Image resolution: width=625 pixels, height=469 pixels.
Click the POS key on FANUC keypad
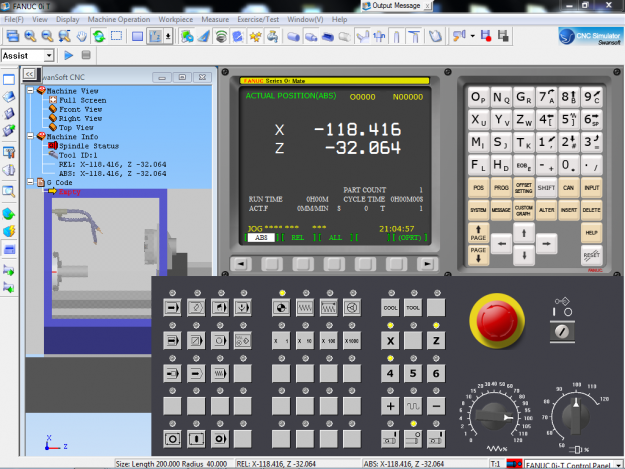tap(478, 188)
